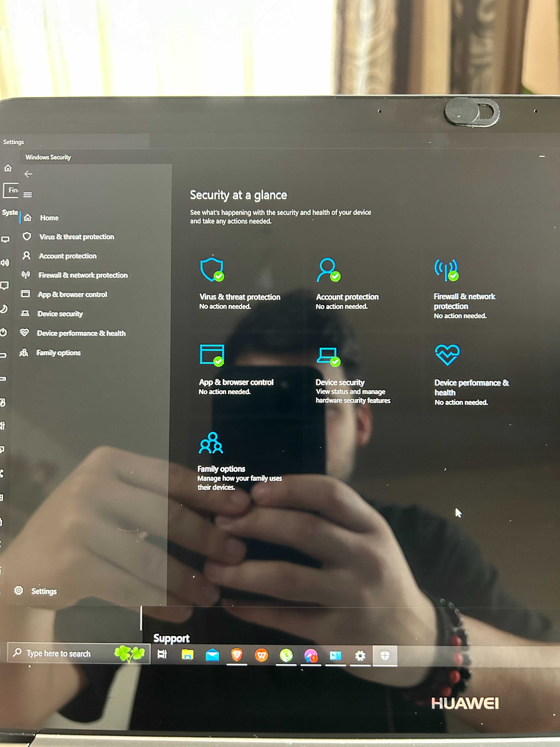Click the Support heading in Settings window

(171, 638)
